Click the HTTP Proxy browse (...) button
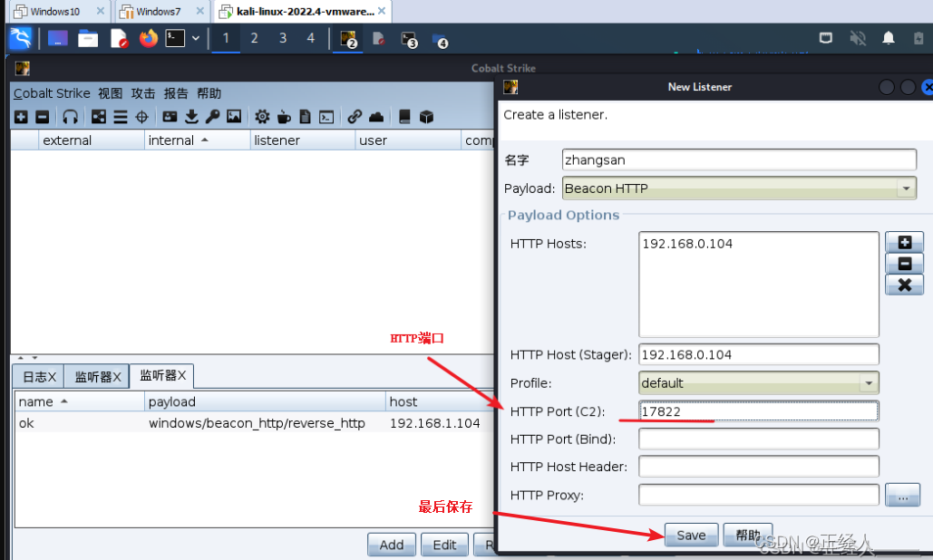The image size is (933, 560). click(902, 495)
